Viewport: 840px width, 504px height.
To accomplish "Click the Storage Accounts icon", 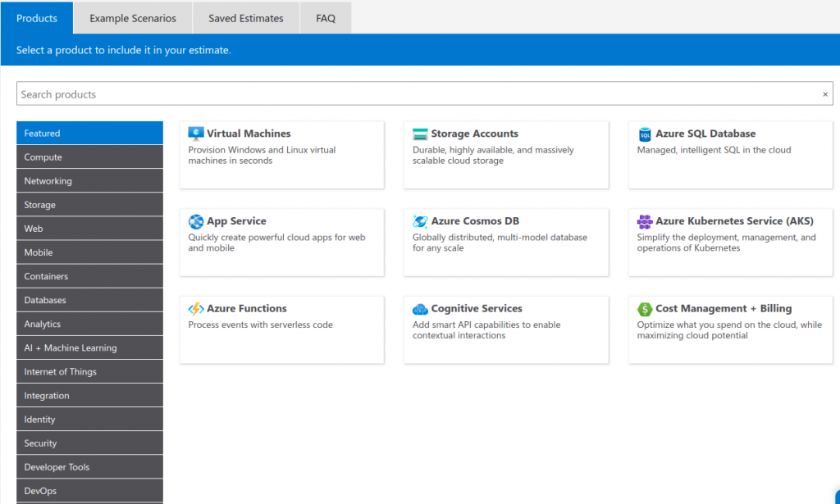I will 420,134.
